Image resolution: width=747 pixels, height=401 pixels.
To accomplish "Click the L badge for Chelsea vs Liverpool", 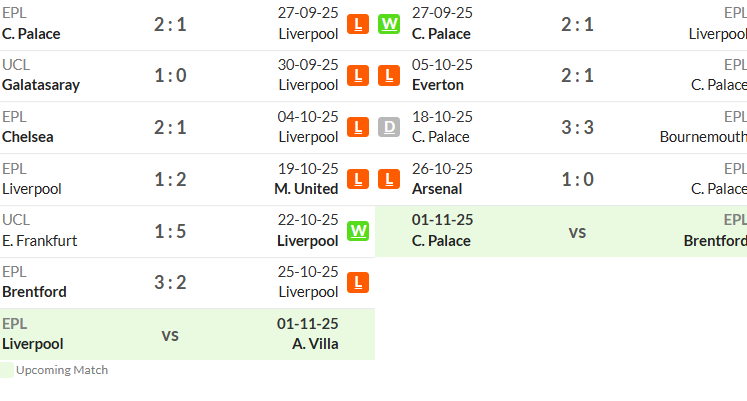I will click(358, 128).
